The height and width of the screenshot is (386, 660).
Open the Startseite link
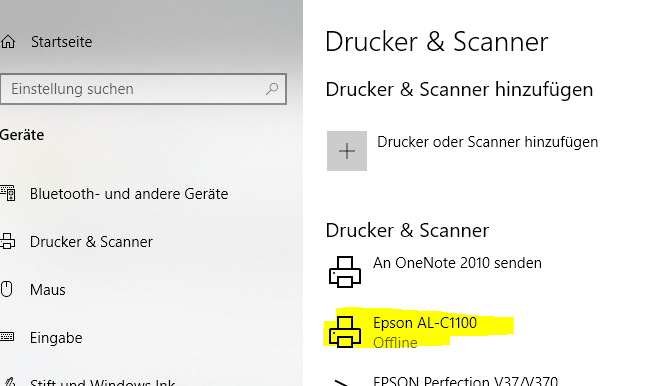tap(61, 42)
